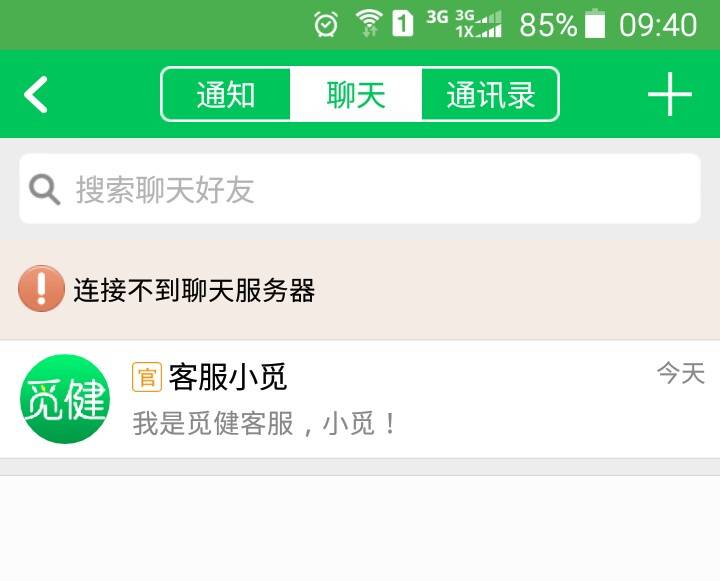Tap the SIM card 1 icon
The height and width of the screenshot is (581, 720).
(x=402, y=23)
